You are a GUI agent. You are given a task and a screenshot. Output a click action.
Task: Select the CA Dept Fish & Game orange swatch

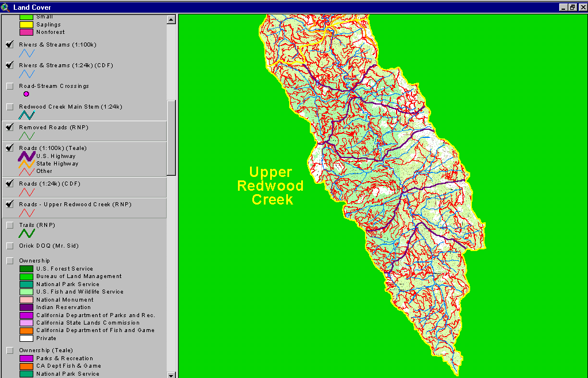point(26,366)
